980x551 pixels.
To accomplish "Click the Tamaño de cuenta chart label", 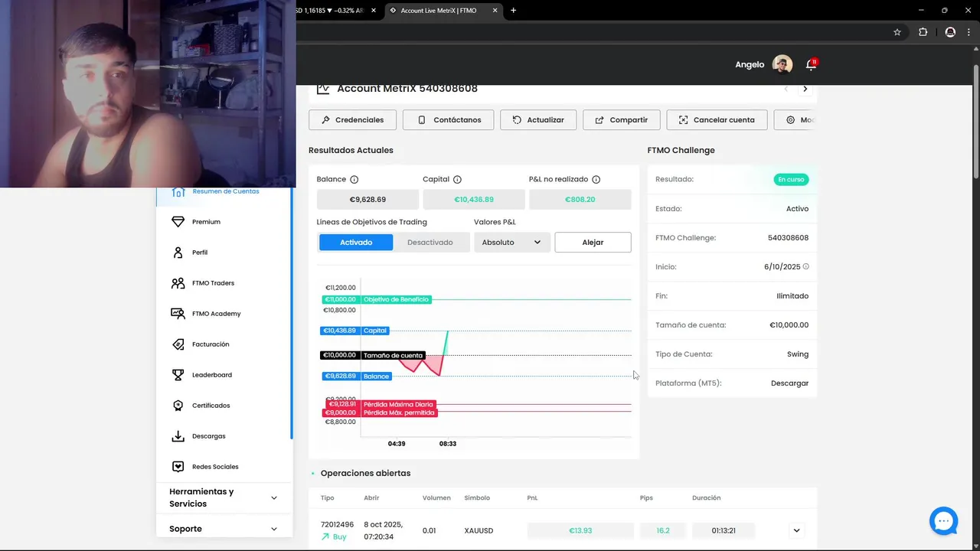I will point(393,355).
